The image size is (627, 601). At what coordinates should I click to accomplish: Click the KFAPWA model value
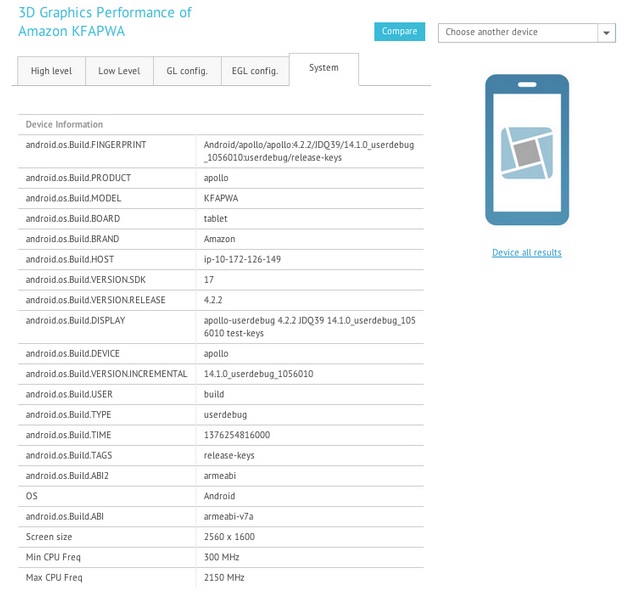click(x=221, y=199)
